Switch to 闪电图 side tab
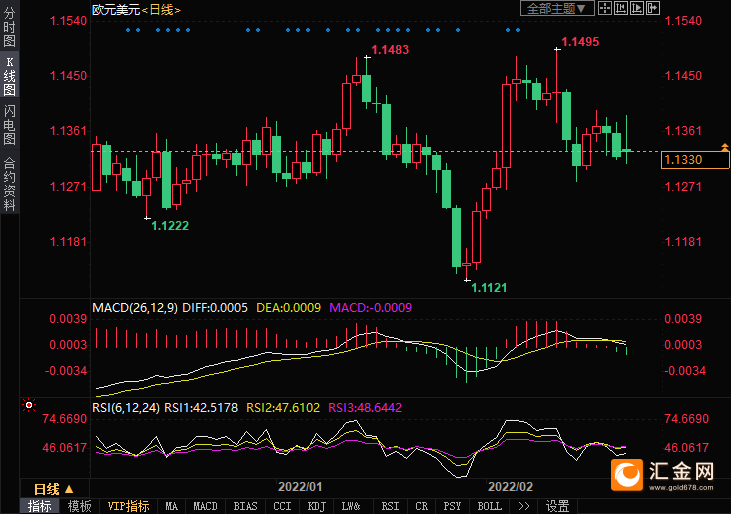The width and height of the screenshot is (731, 514). coord(9,123)
